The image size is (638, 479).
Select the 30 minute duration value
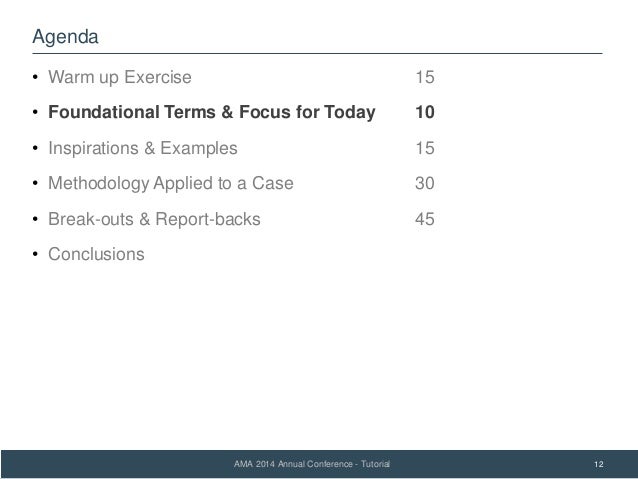pos(425,183)
